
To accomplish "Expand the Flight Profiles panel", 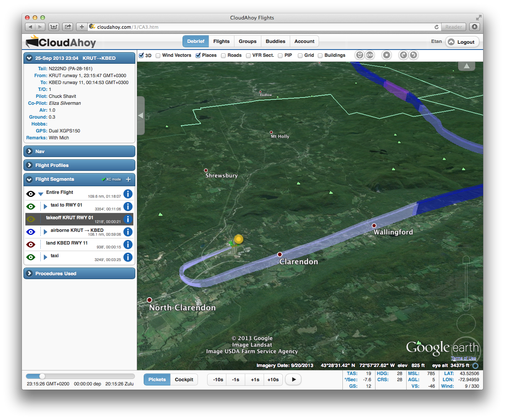I will coord(79,165).
